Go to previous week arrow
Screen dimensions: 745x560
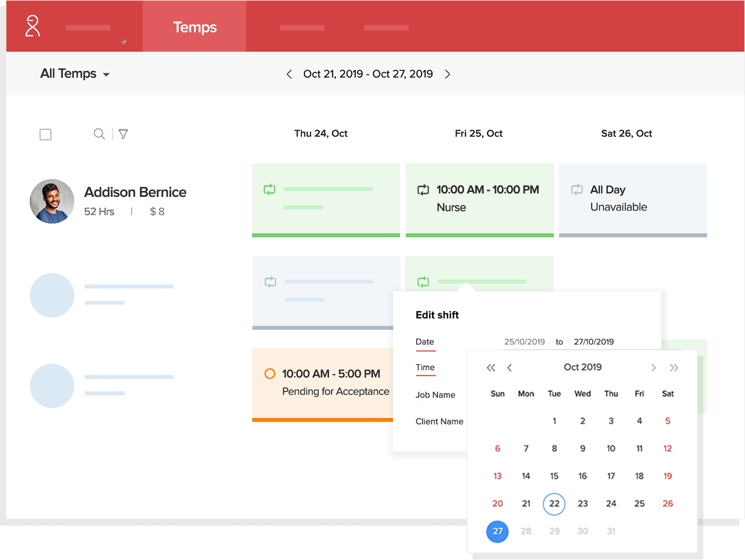click(x=289, y=74)
